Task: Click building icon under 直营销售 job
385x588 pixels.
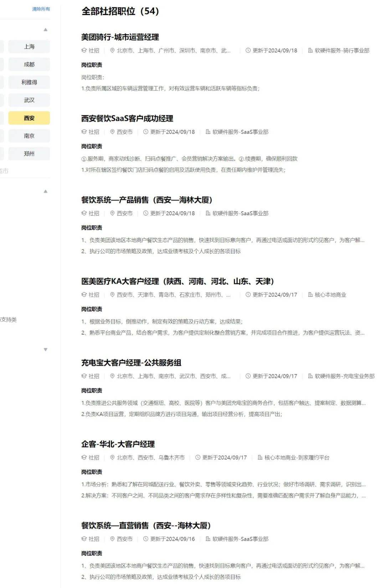Action: click(x=208, y=539)
